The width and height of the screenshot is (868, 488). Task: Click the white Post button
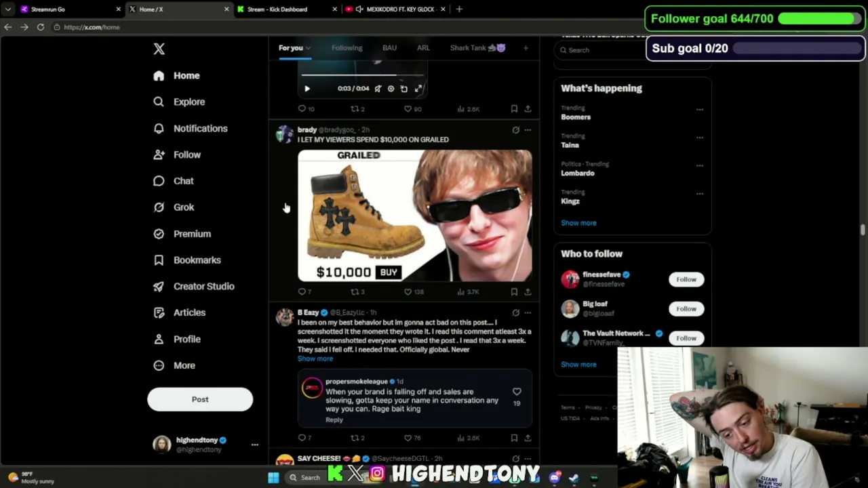tap(200, 399)
